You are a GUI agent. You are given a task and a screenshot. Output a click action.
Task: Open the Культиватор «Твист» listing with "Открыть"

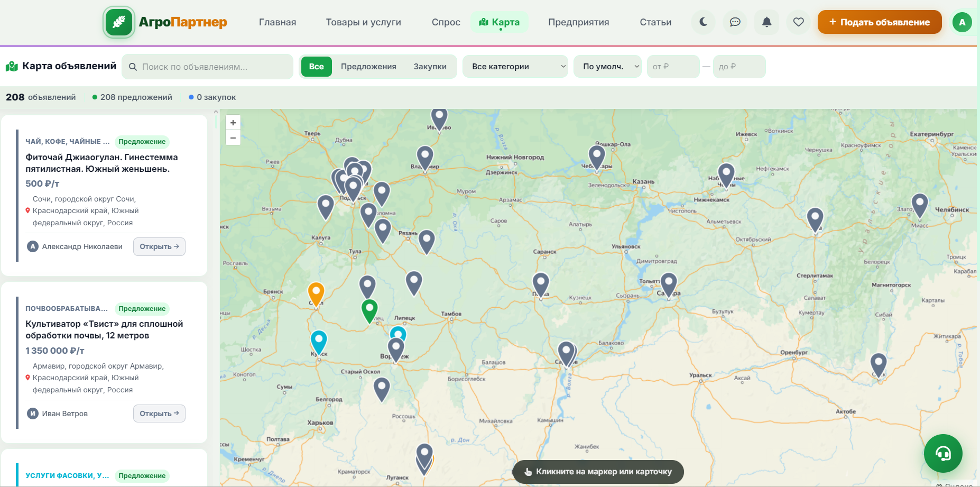coord(159,414)
